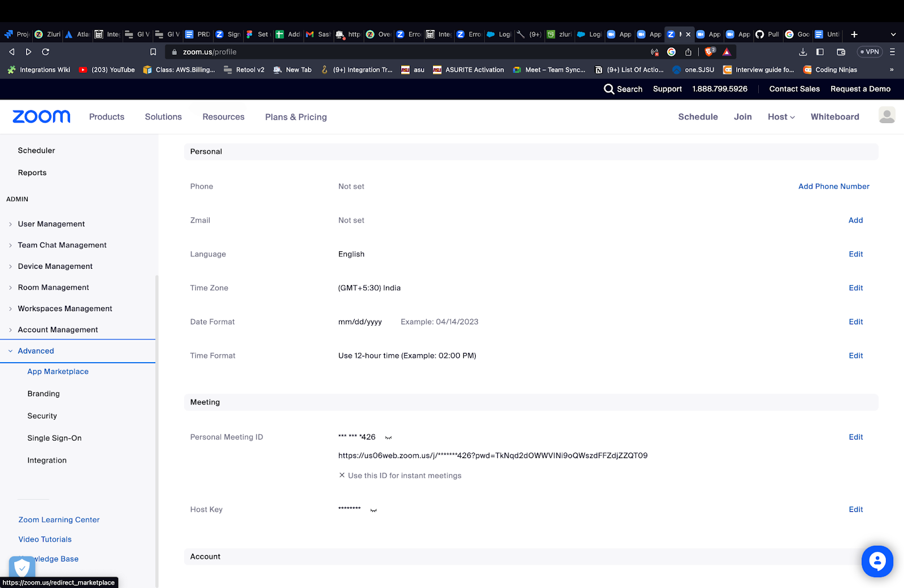Open the Host dropdown

tap(781, 117)
